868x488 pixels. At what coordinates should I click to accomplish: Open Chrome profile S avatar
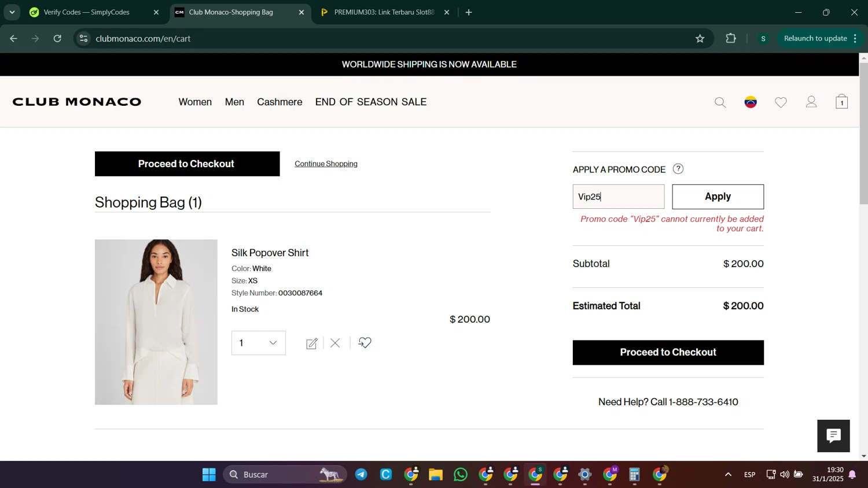(x=763, y=39)
